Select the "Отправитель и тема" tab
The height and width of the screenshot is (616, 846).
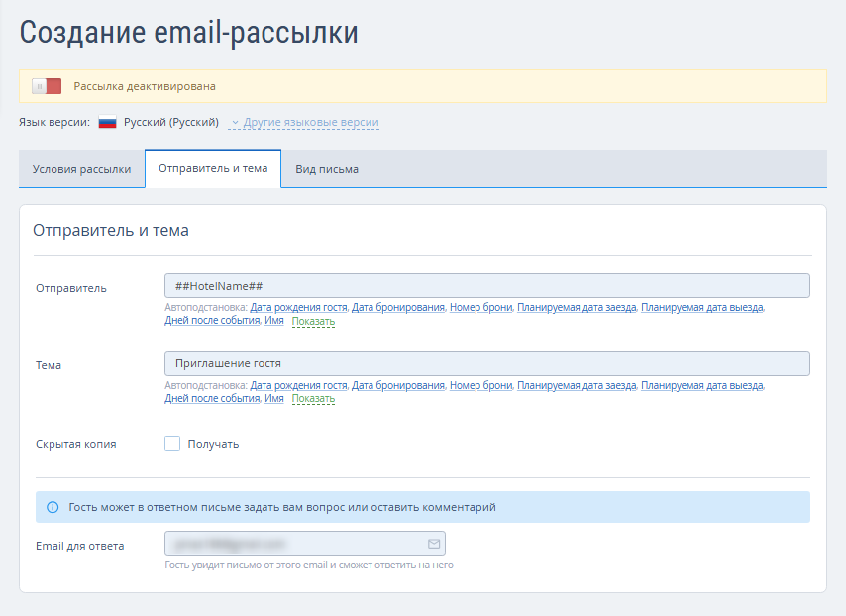[x=213, y=168]
